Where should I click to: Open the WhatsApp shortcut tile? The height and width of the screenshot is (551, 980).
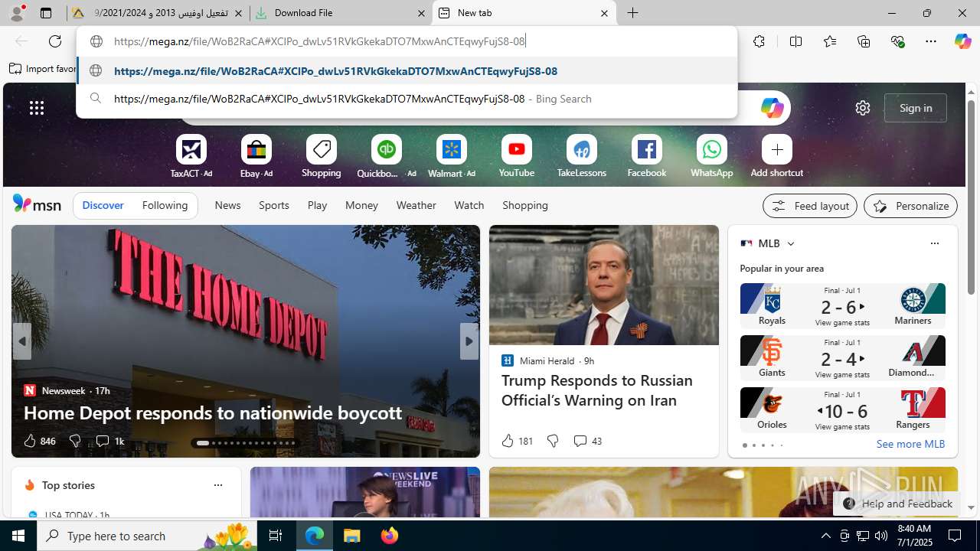(712, 149)
